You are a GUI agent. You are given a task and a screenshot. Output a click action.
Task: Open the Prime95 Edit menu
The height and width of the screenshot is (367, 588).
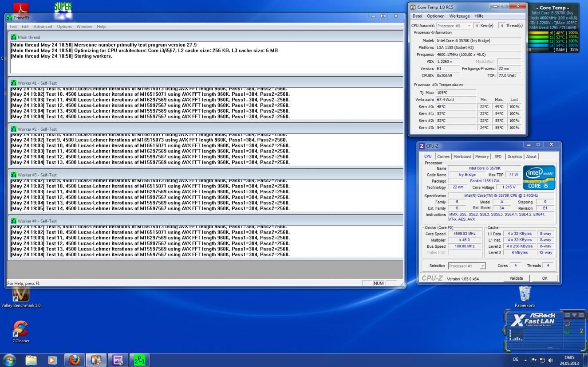pos(25,27)
